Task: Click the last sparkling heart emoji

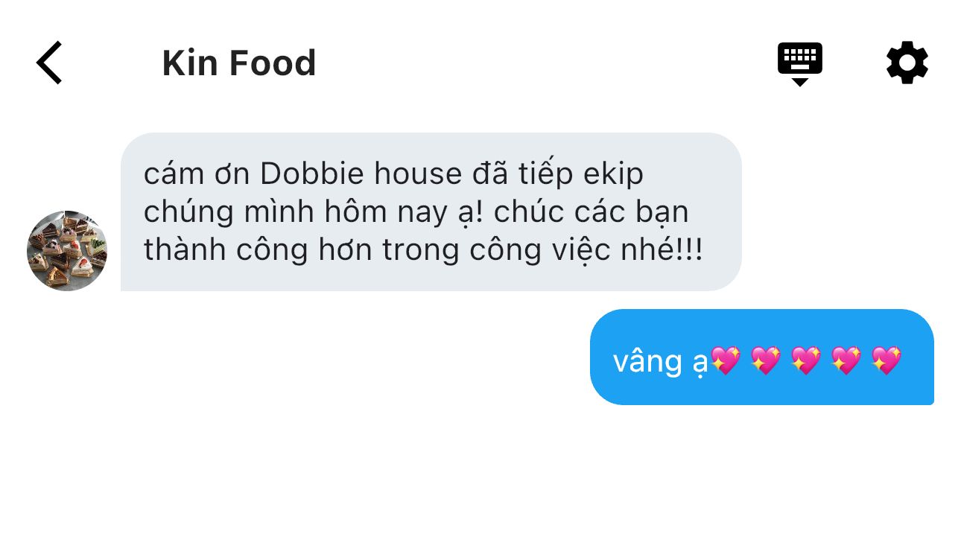Action: pyautogui.click(x=887, y=360)
